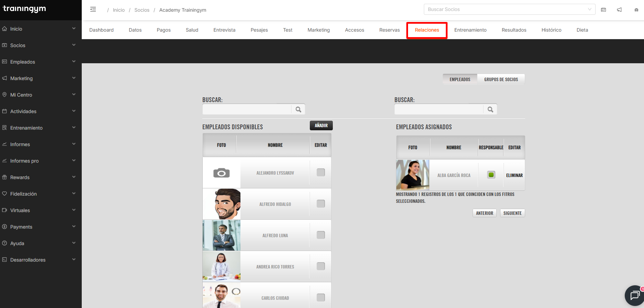This screenshot has height=308, width=644.
Task: Click the megaphone announcements icon in header
Action: point(619,10)
